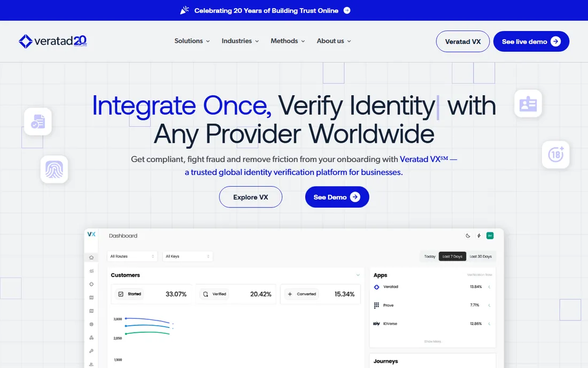Click the crosshair target icon in sidebar
Image resolution: width=588 pixels, height=368 pixels.
pyautogui.click(x=91, y=284)
